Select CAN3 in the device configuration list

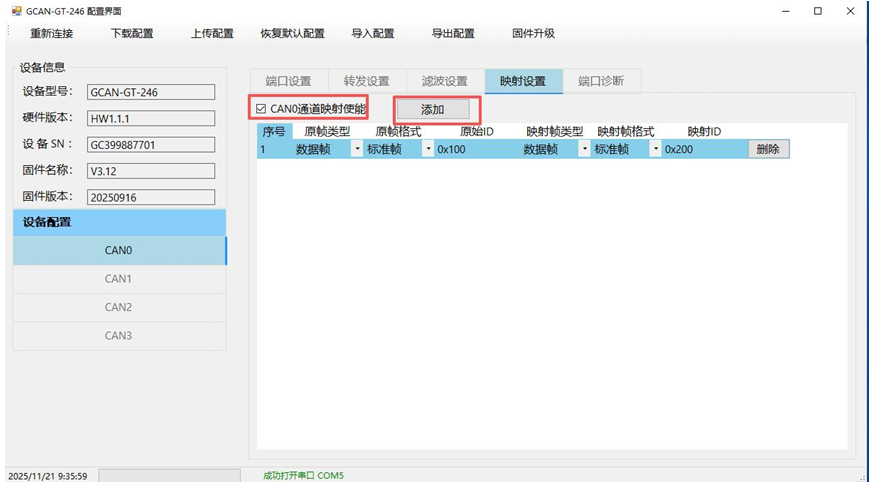(119, 335)
